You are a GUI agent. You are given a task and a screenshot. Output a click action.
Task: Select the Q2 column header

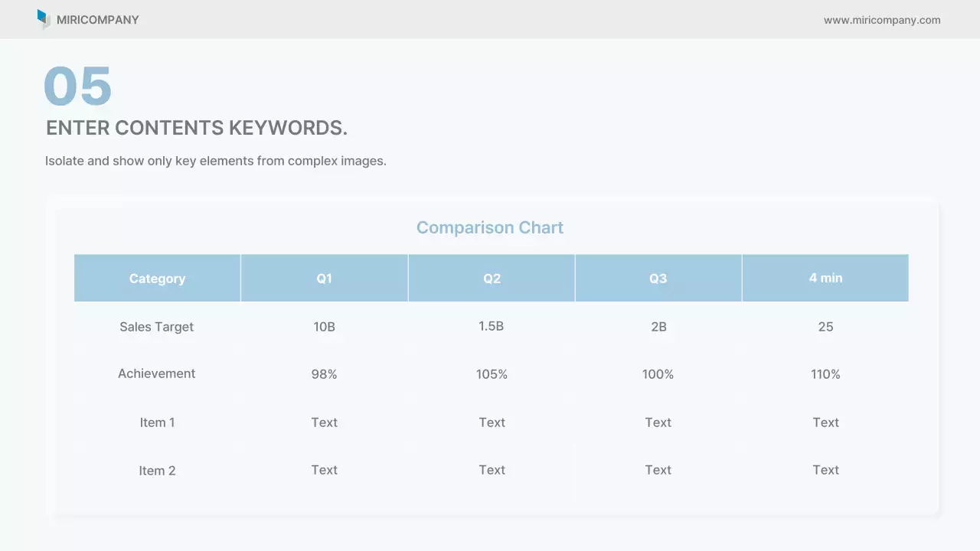[492, 279]
